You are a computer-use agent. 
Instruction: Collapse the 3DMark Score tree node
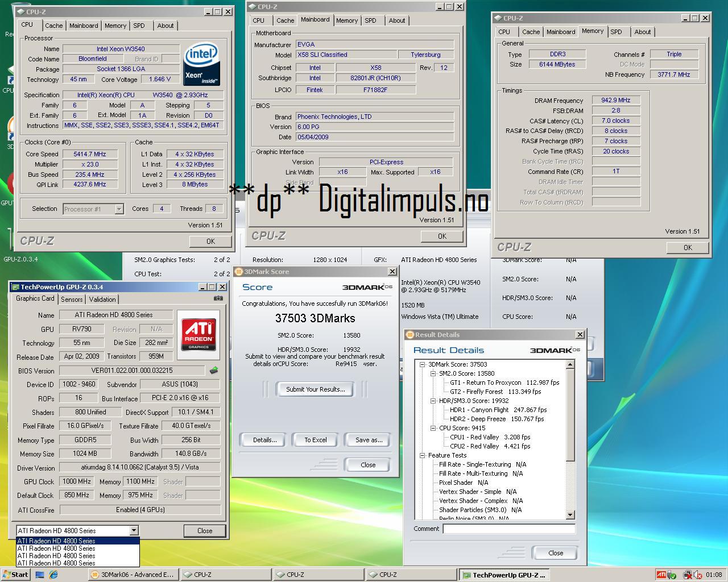[x=423, y=364]
